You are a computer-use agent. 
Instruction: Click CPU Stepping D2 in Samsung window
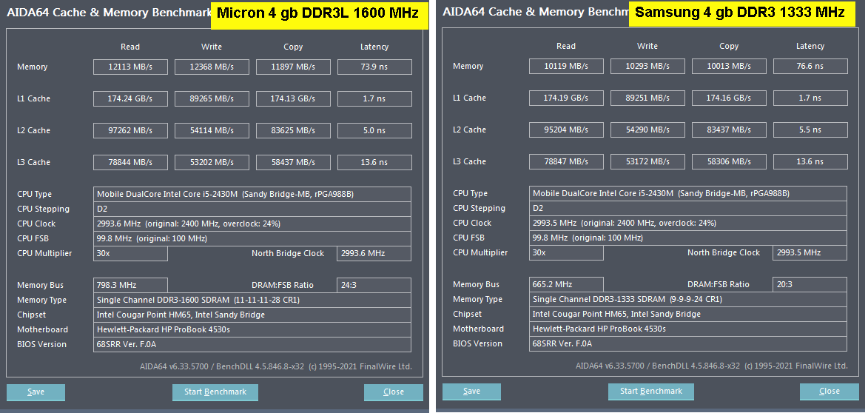click(x=688, y=209)
